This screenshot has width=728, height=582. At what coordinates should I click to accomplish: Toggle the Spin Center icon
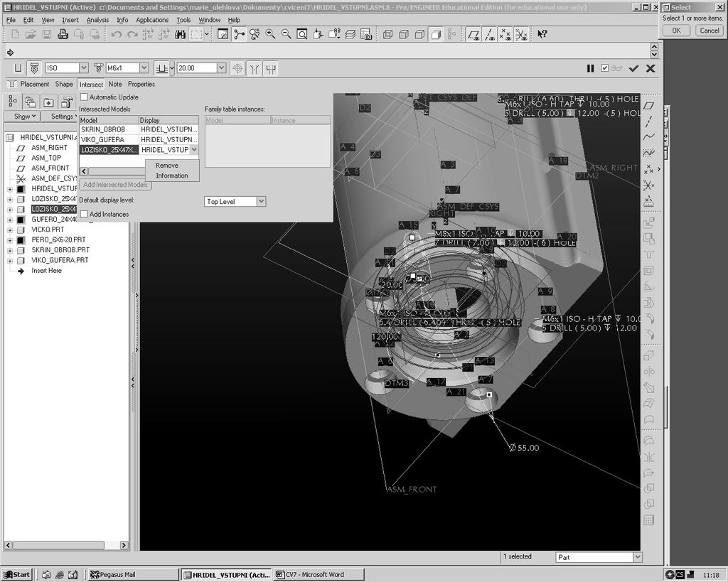[x=239, y=34]
